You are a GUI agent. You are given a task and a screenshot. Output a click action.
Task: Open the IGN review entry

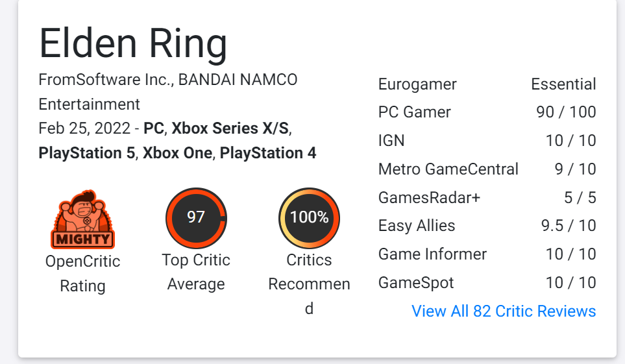pyautogui.click(x=487, y=140)
